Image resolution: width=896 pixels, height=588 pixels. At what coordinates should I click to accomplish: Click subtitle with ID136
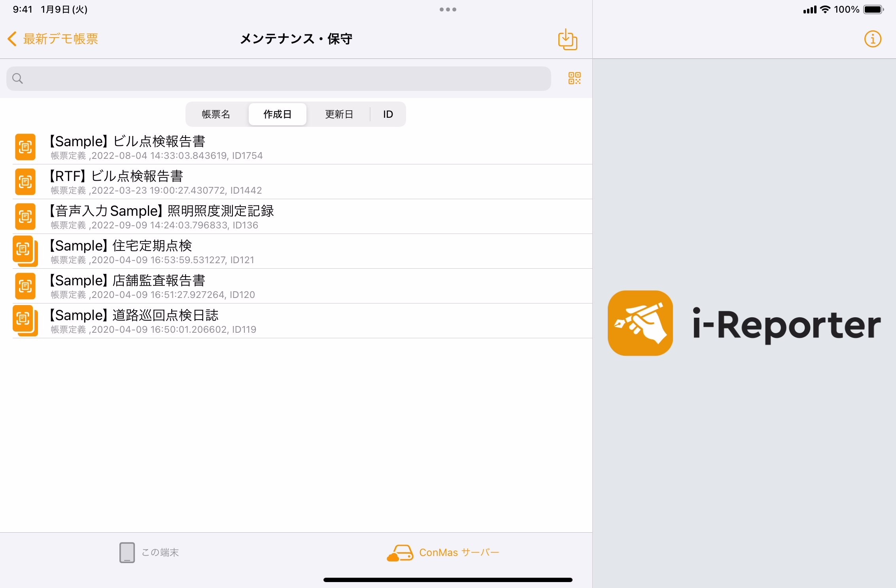pyautogui.click(x=154, y=225)
